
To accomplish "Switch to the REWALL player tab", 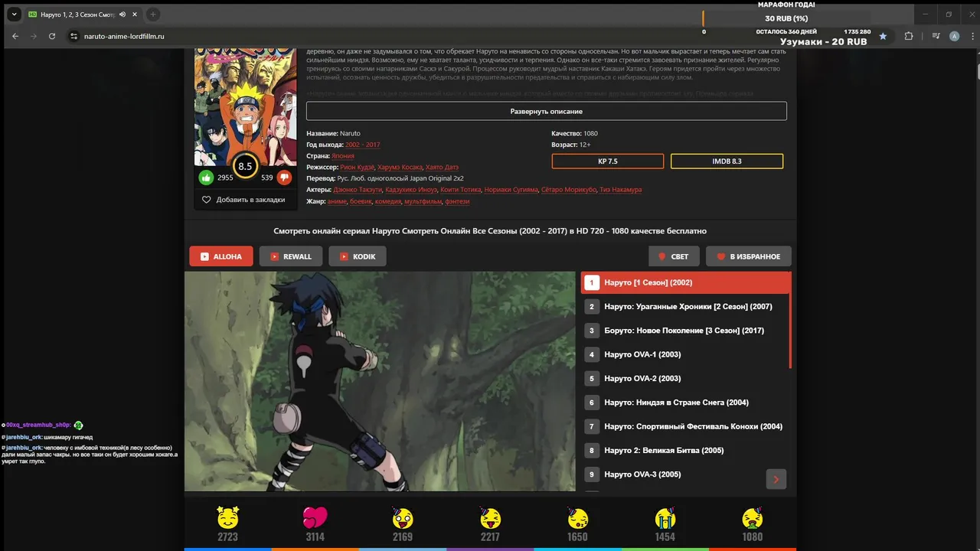I will (291, 256).
